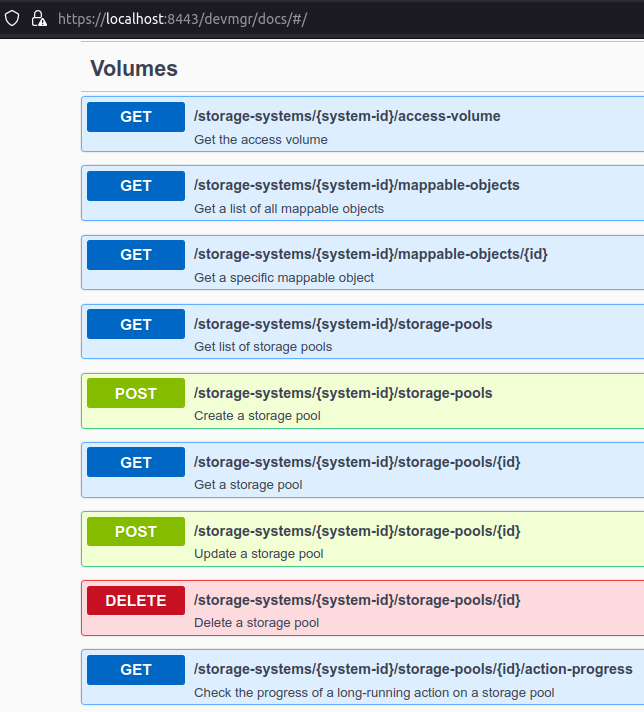644x712 pixels.
Task: Select 'Get a list of all mappable objects'
Action: pos(289,208)
